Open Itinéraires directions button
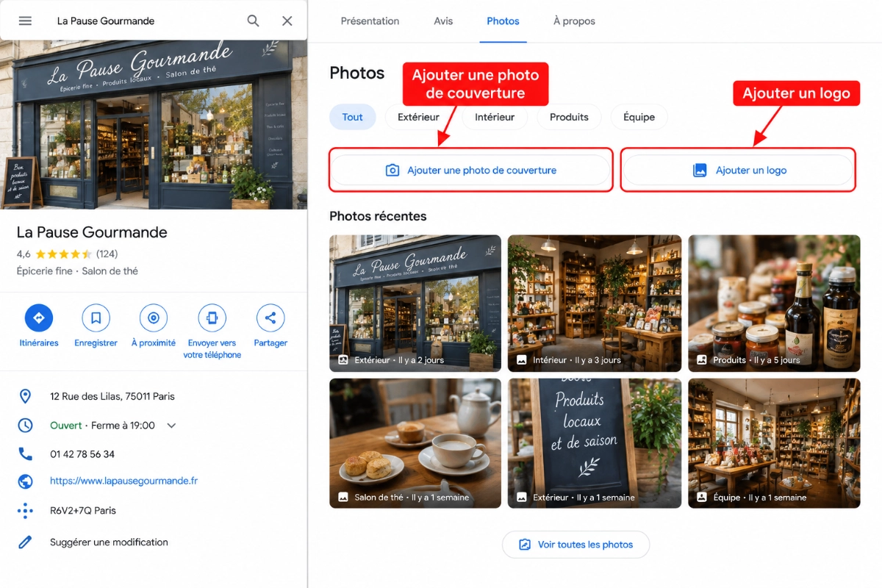Viewport: 882px width, 588px height. 39,318
